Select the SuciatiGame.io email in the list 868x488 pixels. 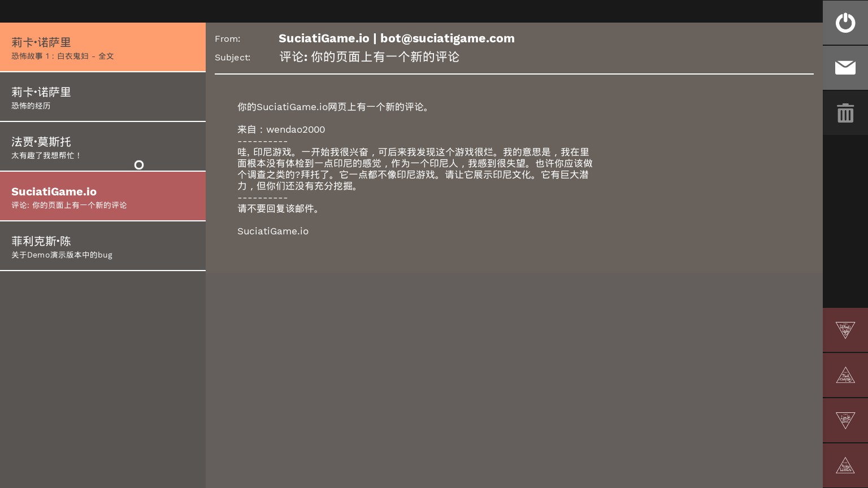click(103, 196)
